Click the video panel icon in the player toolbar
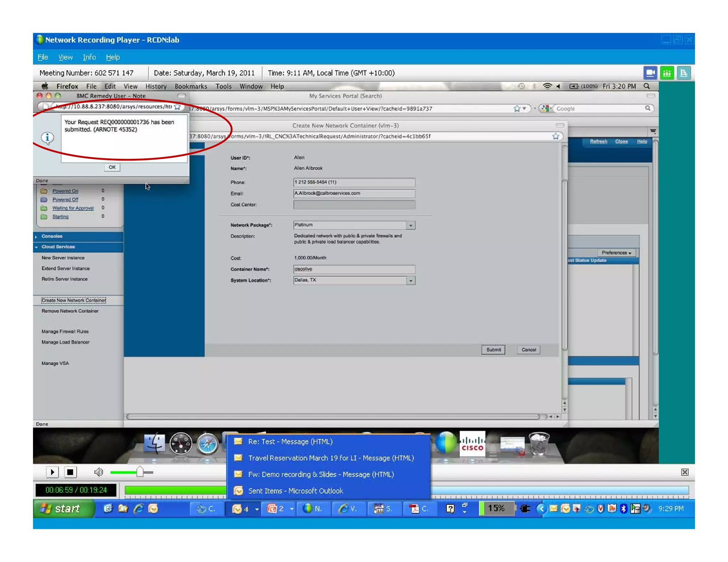The width and height of the screenshot is (728, 562). [x=650, y=73]
